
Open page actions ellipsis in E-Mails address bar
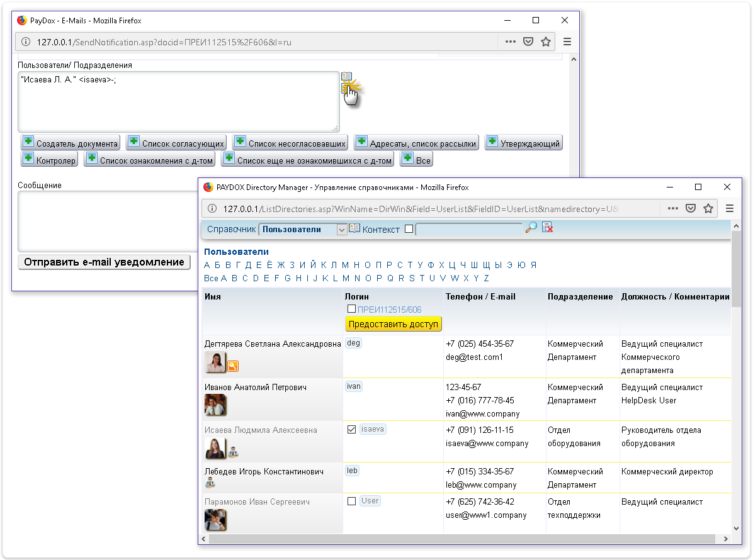coord(510,42)
